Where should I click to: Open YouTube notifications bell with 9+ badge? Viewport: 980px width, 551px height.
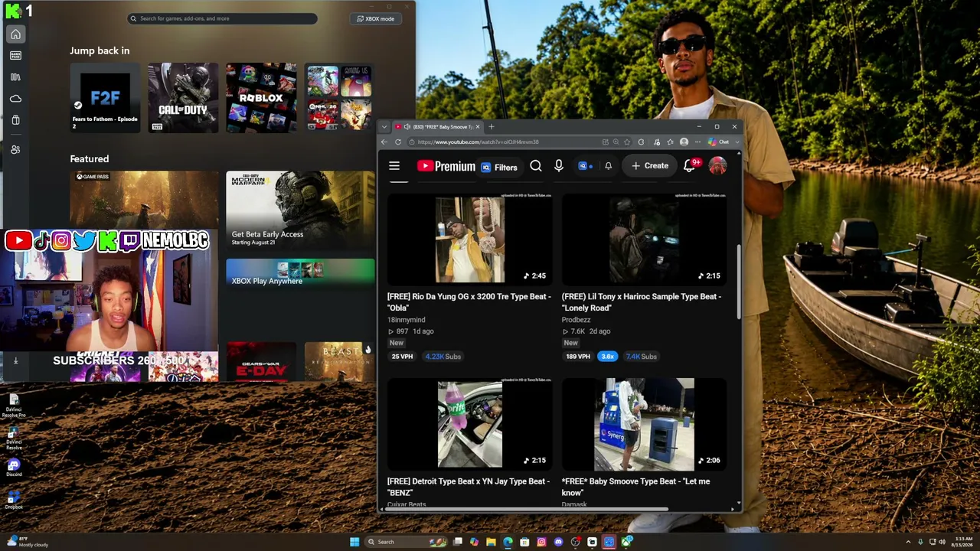[689, 166]
